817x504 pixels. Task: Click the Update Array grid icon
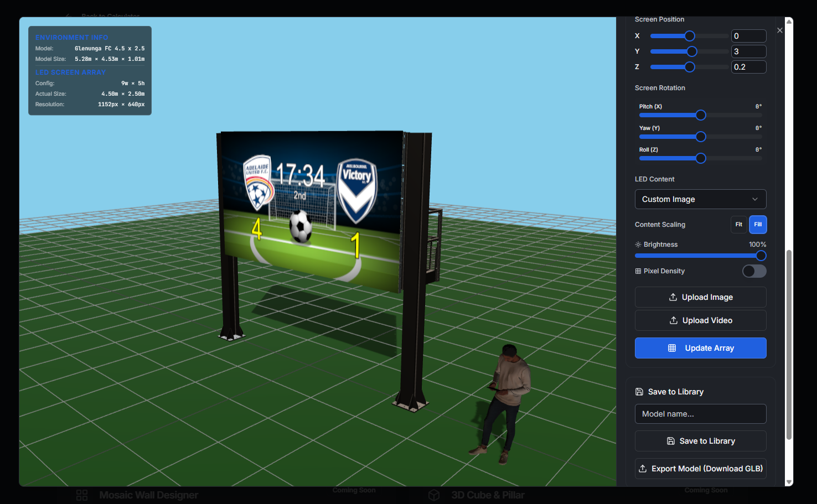click(671, 348)
